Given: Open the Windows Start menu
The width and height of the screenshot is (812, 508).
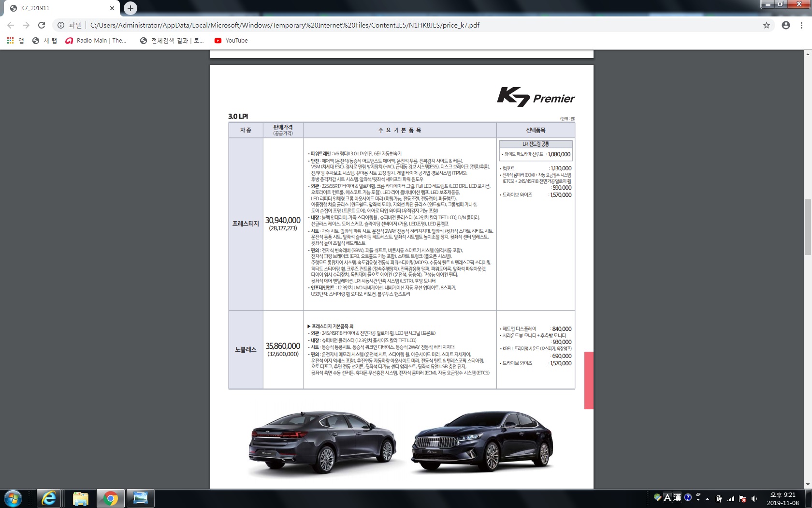Looking at the screenshot, I should 13,498.
